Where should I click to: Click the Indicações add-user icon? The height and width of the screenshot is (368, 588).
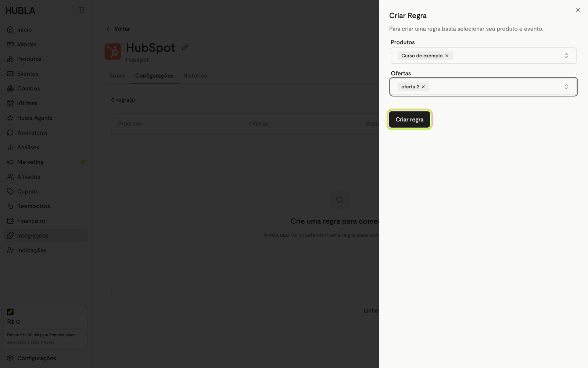click(10, 250)
